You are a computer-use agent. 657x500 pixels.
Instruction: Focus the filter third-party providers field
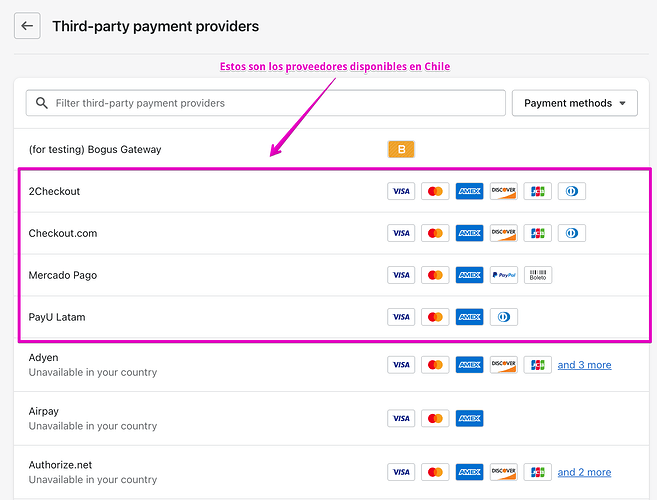pyautogui.click(x=270, y=103)
